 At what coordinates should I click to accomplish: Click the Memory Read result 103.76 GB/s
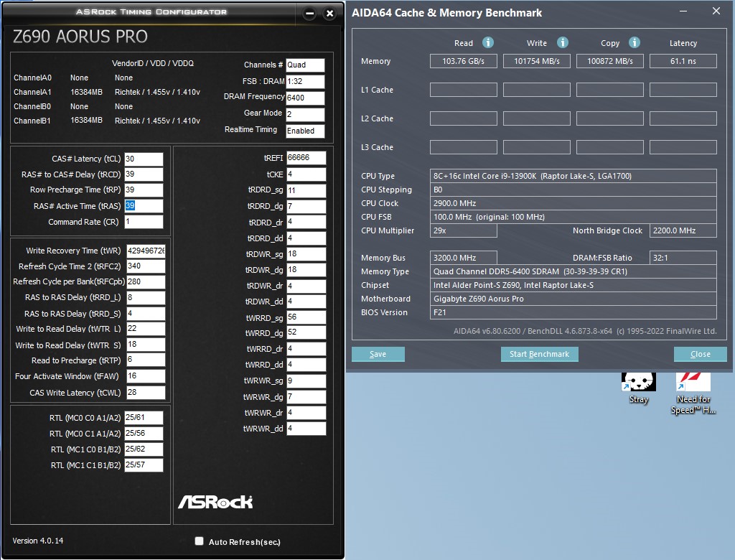[x=463, y=61]
